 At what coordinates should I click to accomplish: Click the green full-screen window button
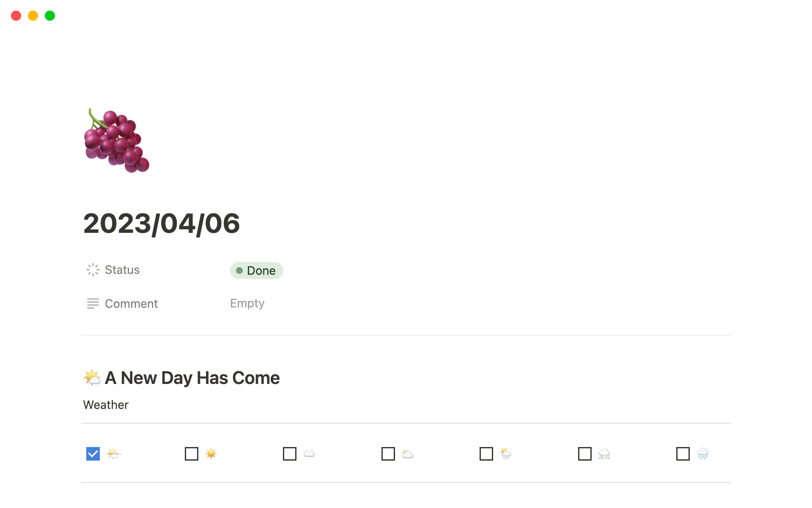pyautogui.click(x=50, y=16)
